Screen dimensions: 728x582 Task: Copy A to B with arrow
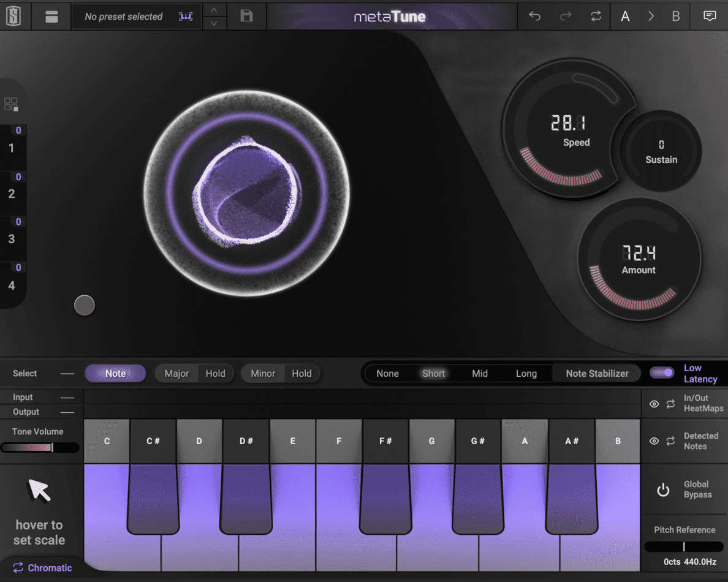pos(651,17)
